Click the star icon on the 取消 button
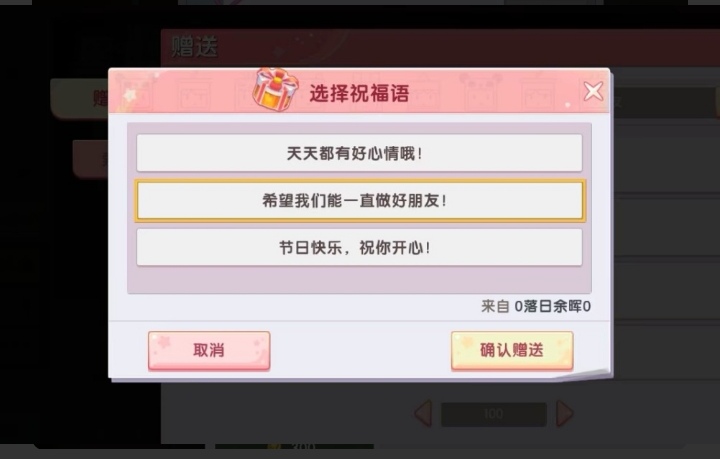The height and width of the screenshot is (459, 720). coord(164,341)
